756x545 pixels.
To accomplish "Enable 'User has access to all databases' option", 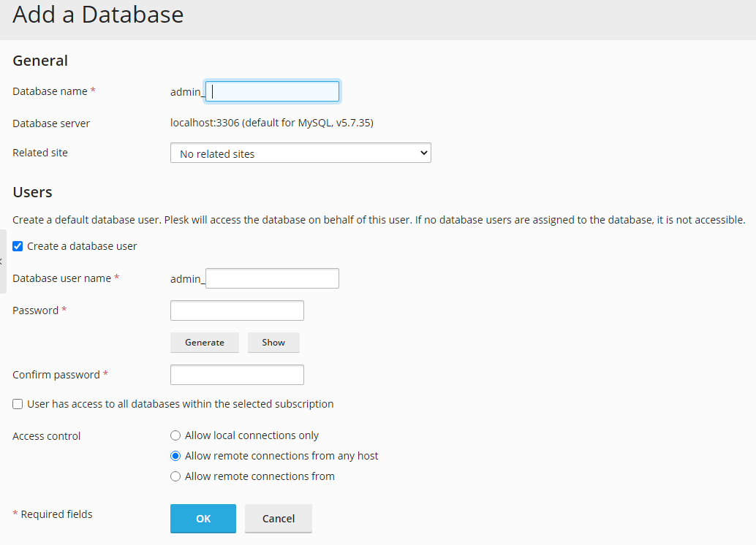I will pyautogui.click(x=18, y=404).
